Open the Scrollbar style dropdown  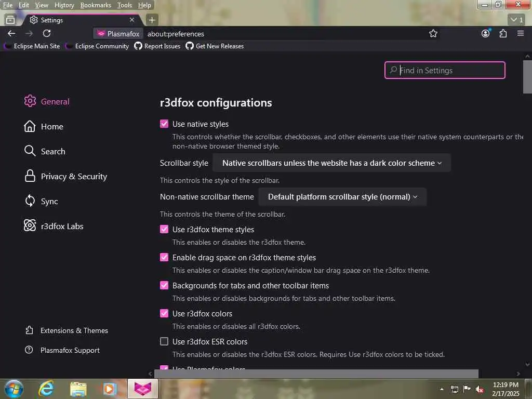point(332,163)
